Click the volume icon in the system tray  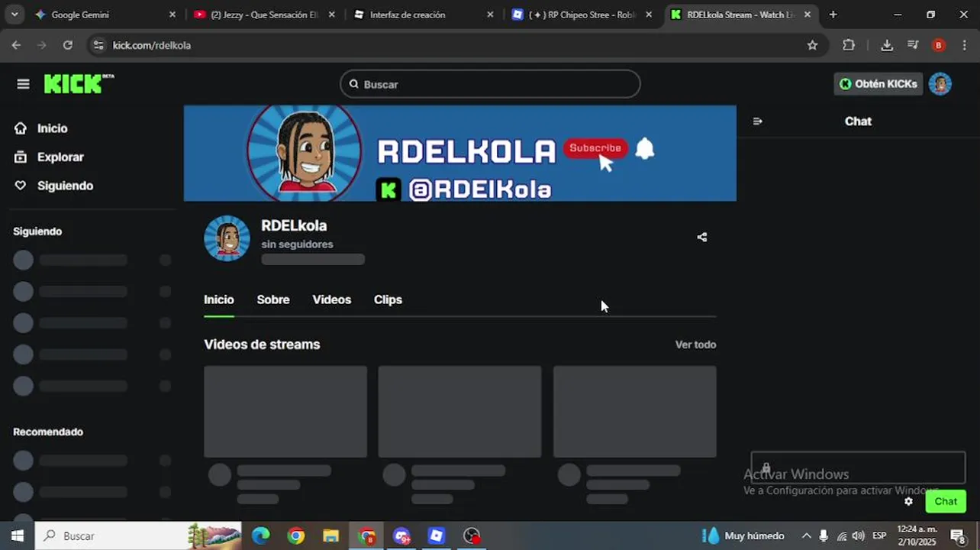pyautogui.click(x=859, y=535)
